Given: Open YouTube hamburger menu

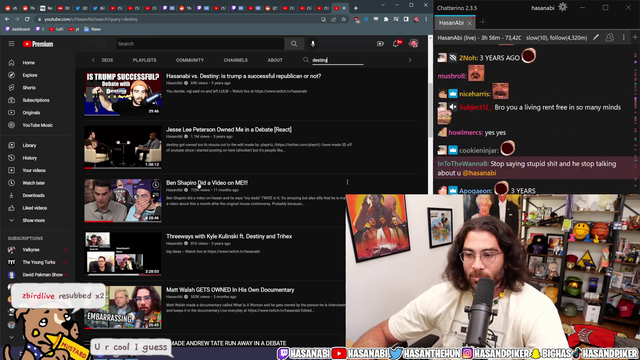Looking at the screenshot, I should point(11,44).
